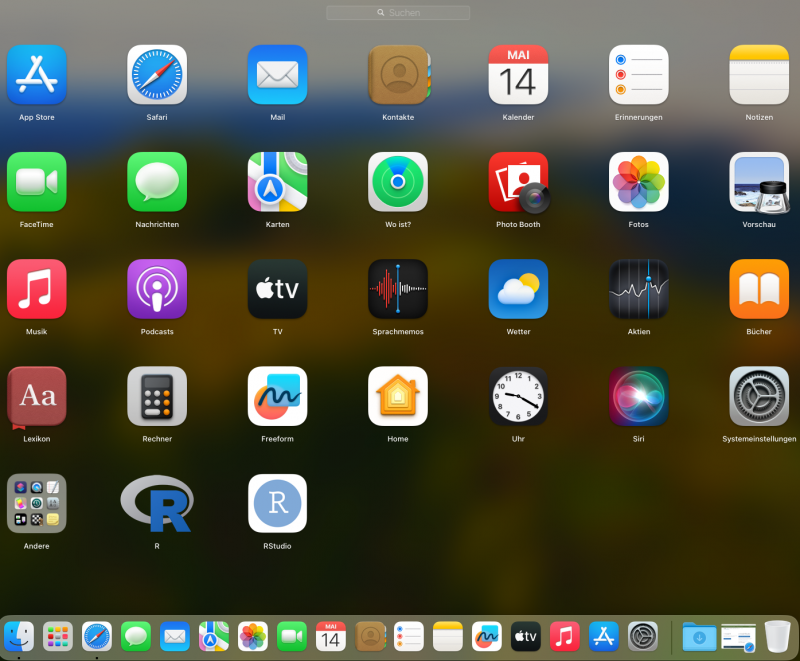
Task: Open Notizen in the Dock
Action: coord(448,637)
